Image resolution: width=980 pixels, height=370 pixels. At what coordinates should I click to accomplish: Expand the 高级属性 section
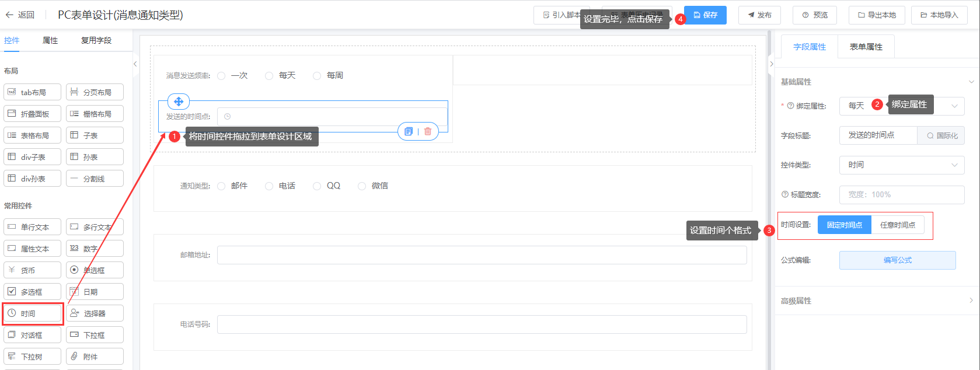[971, 301]
